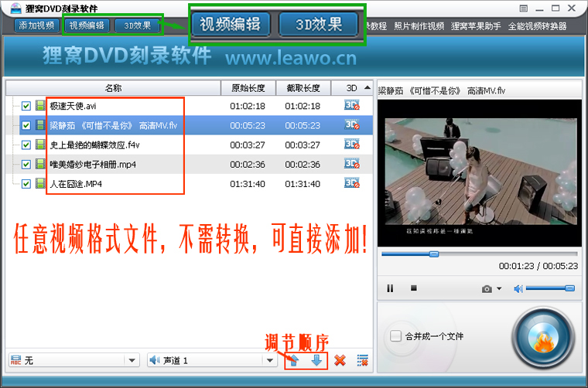This screenshot has width=588, height=388.
Task: Click the 名称 column header
Action: tap(113, 88)
